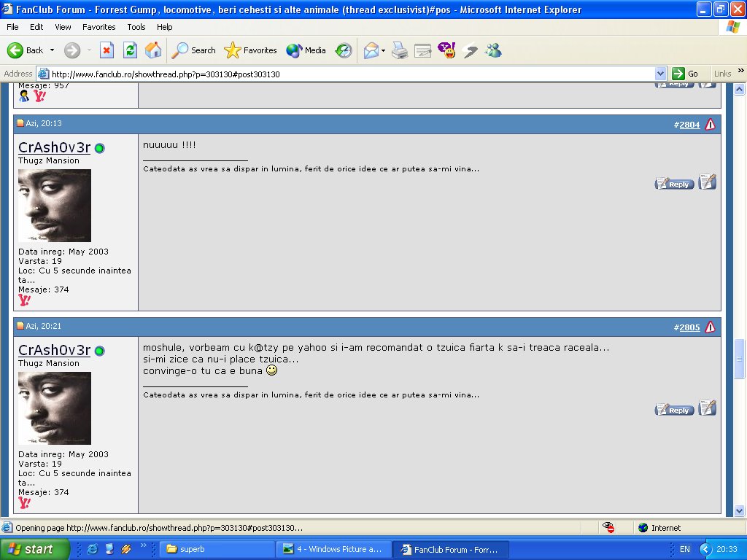Viewport: 747px width, 560px height.
Task: Open the #2805 post permalink
Action: (689, 327)
